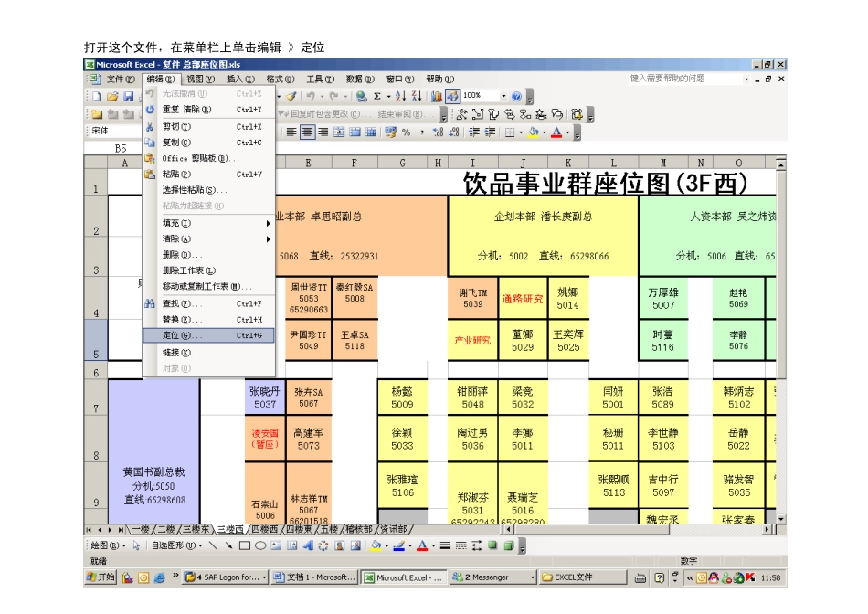Click the Format Painter brush icon
Image resolution: width=868 pixels, height=614 pixels.
[291, 96]
